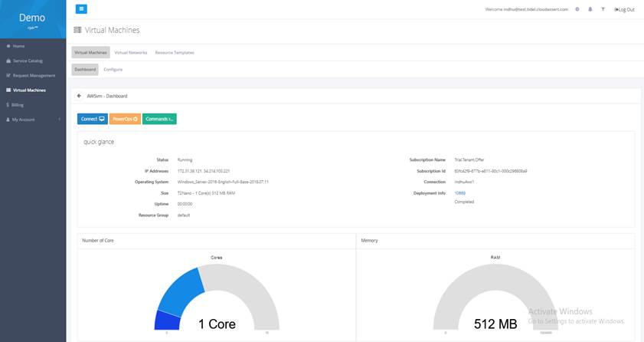This screenshot has height=342, width=644.
Task: Switch to the Resource Templates tab
Action: pos(175,53)
